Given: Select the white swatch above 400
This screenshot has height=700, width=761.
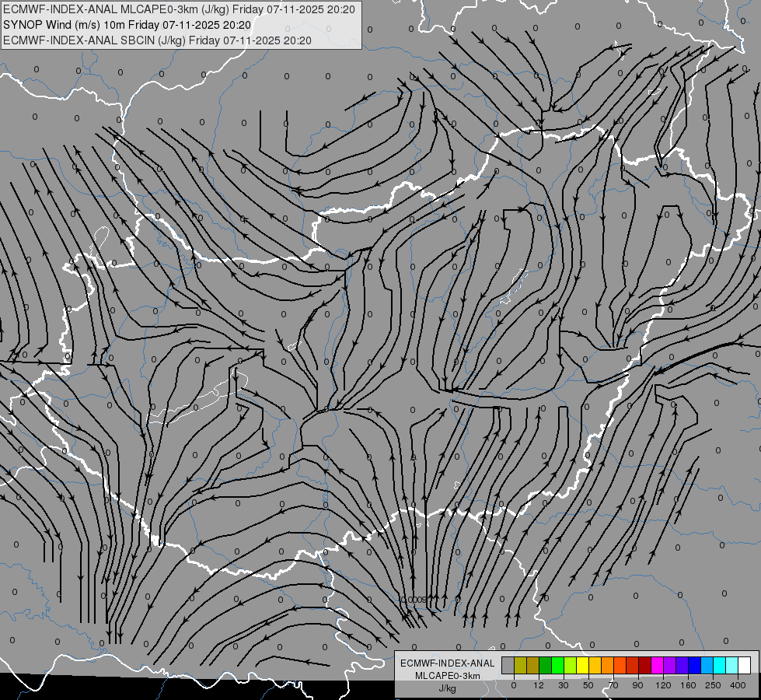Looking at the screenshot, I should click(x=745, y=665).
